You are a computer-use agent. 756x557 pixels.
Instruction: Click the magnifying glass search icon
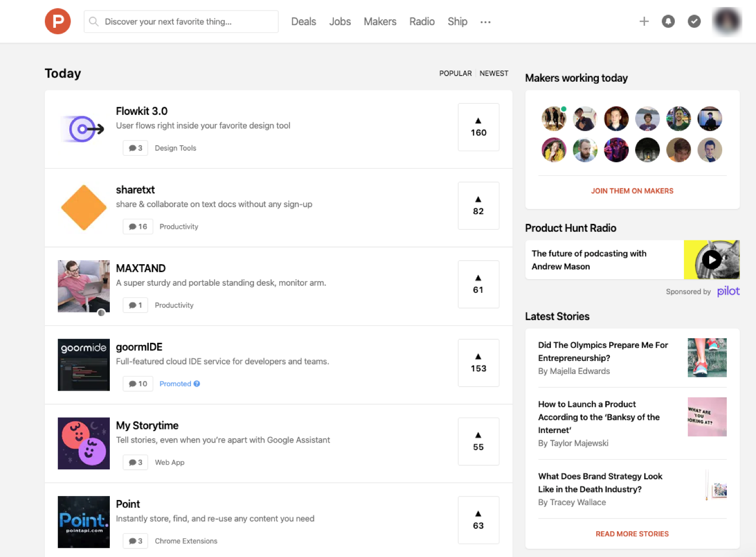[x=94, y=21]
